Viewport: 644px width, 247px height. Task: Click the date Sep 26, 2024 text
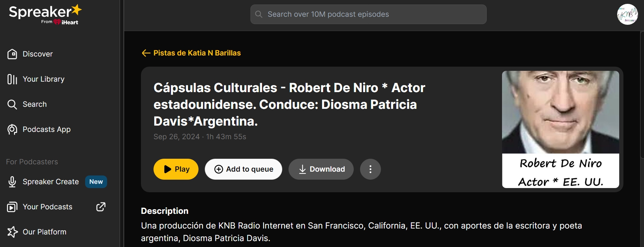[177, 137]
